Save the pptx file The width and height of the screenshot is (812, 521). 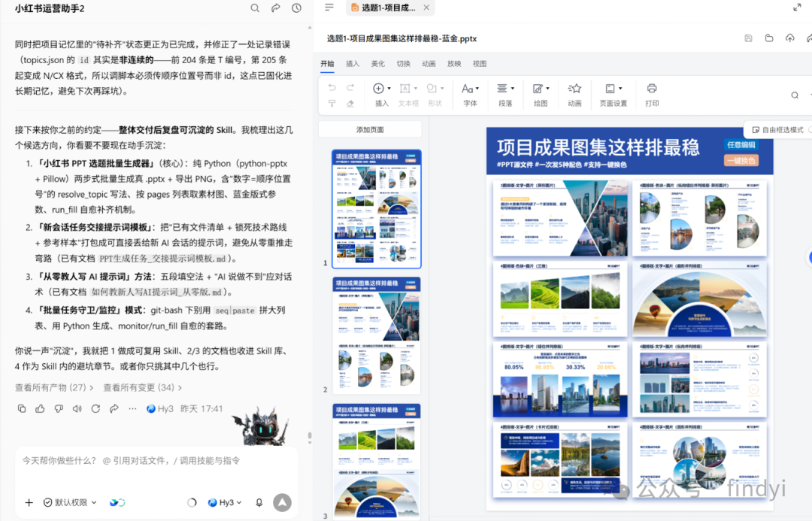click(x=748, y=38)
